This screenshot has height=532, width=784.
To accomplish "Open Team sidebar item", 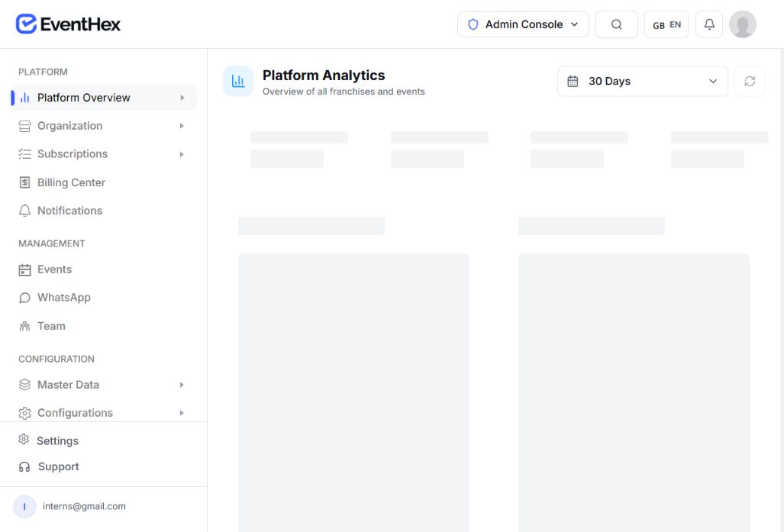I will pos(104,326).
